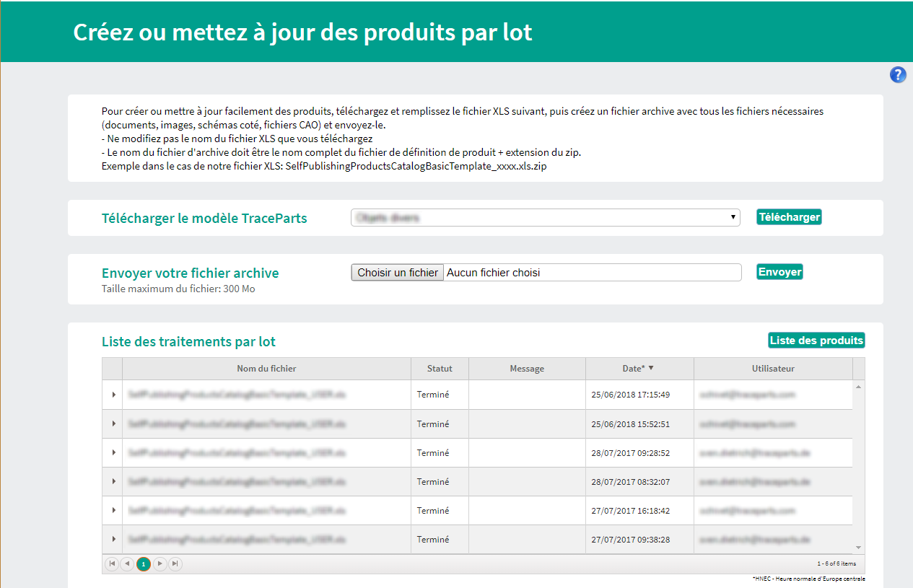Expand the row dated 27/07/2017 09:38:28
The width and height of the screenshot is (913, 588).
113,539
